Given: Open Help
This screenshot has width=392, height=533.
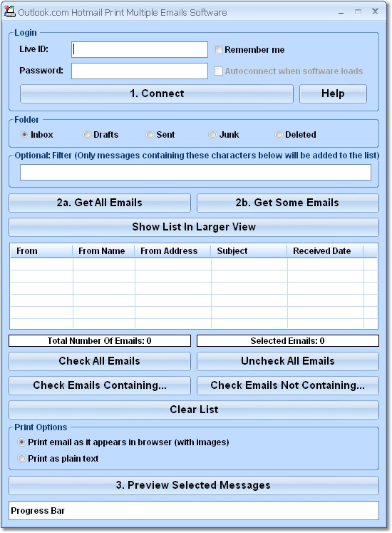Looking at the screenshot, I should click(333, 93).
